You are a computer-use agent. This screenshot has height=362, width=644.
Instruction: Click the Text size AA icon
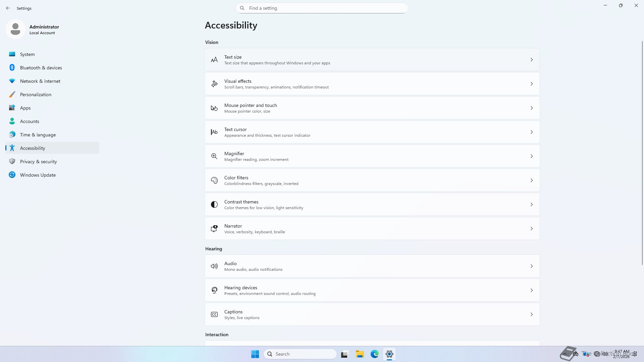pyautogui.click(x=214, y=60)
